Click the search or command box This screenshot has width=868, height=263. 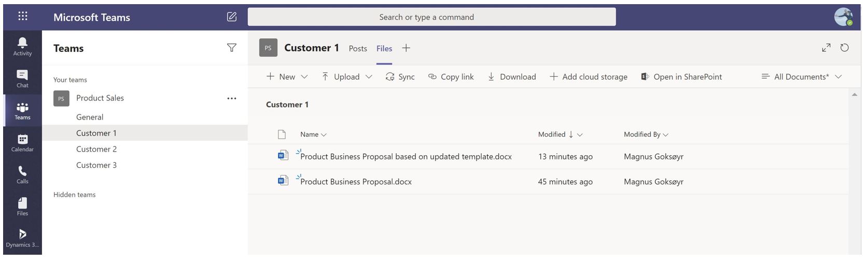point(431,17)
